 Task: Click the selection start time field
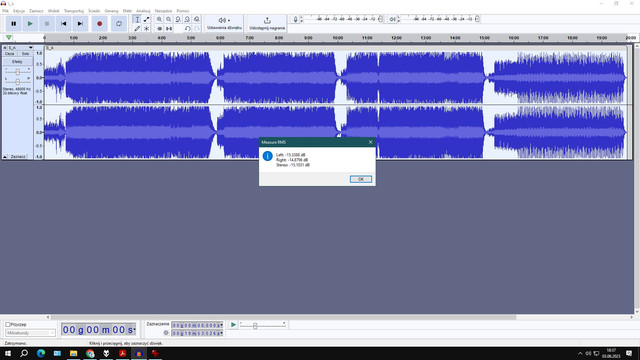pos(197,325)
